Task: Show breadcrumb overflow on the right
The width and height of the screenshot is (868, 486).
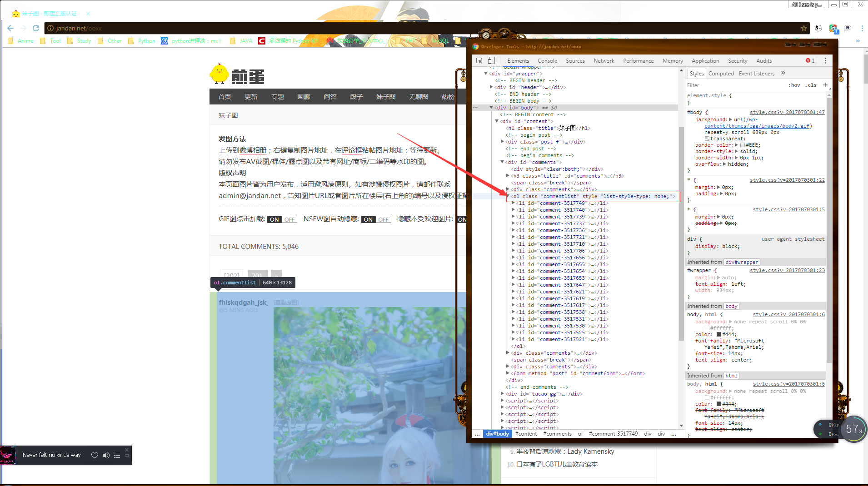Action: pyautogui.click(x=673, y=434)
